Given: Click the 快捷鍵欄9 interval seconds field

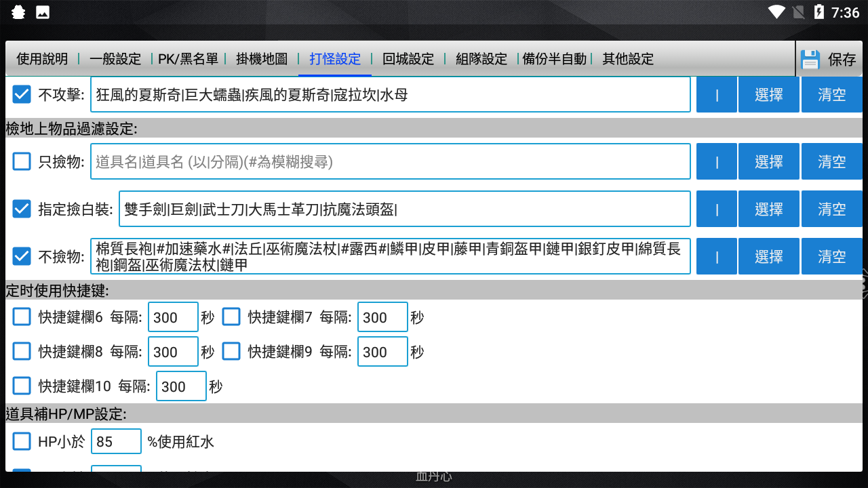Looking at the screenshot, I should [x=382, y=351].
